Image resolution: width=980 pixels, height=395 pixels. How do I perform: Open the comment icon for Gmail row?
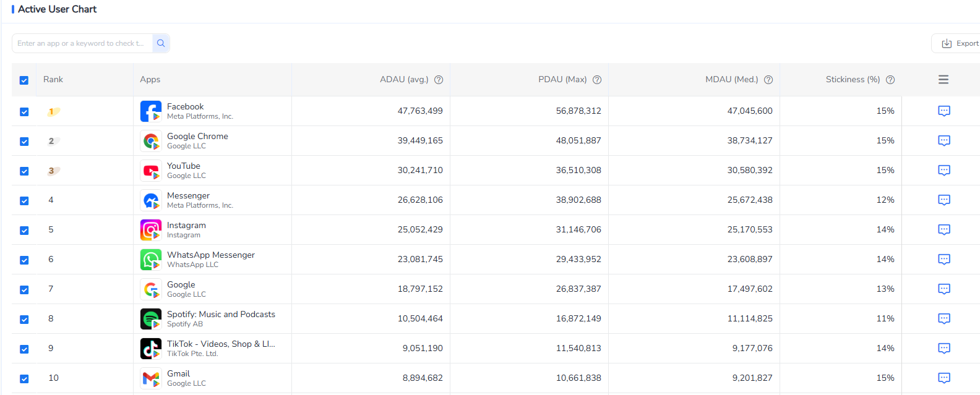(x=943, y=378)
